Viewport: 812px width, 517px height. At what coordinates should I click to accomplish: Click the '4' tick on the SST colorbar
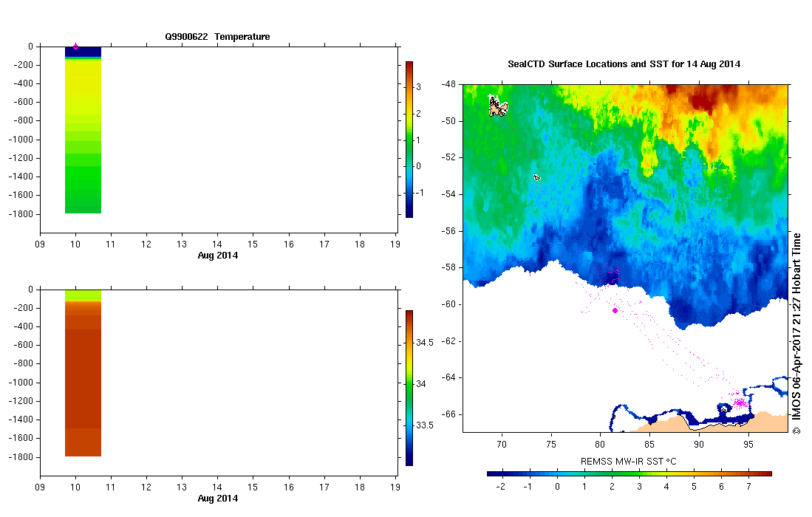tap(666, 487)
